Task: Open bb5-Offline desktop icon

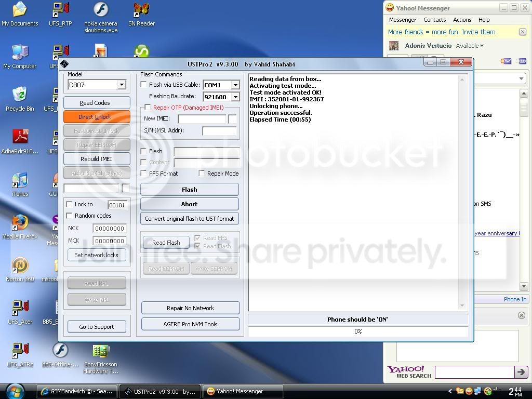Action: pos(60,355)
